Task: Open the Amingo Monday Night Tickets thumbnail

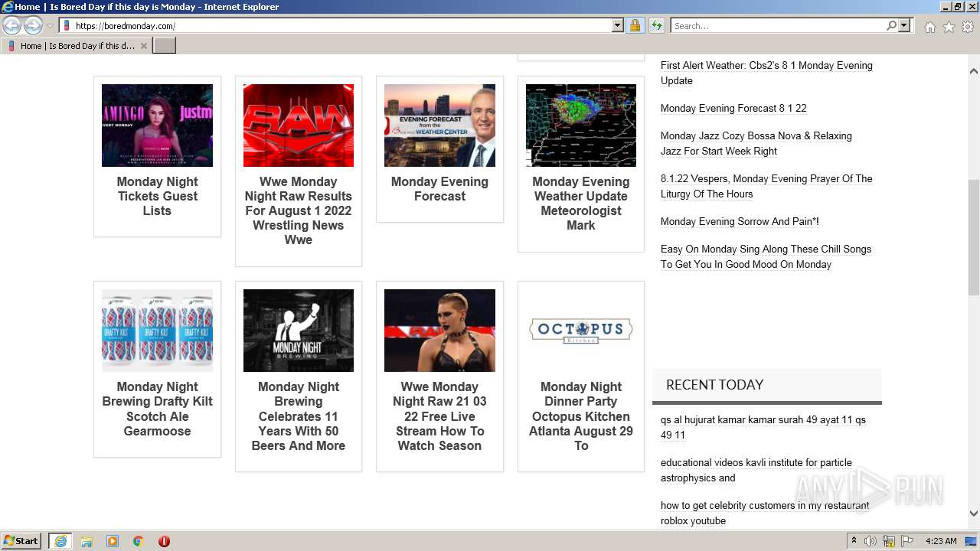Action: click(157, 126)
